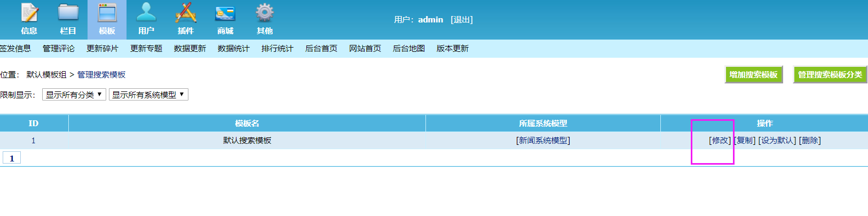This screenshot has height=216, width=868.
Task: Open 更新专题 in submenu
Action: pyautogui.click(x=146, y=49)
